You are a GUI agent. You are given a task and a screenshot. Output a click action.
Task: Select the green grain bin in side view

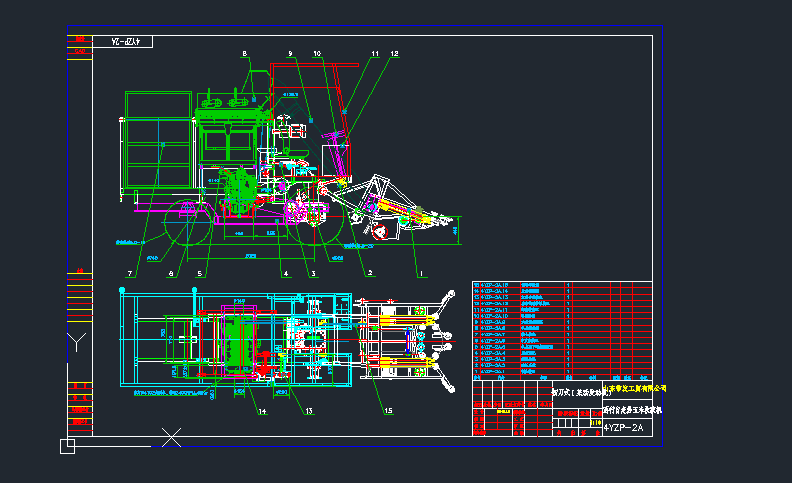158,140
